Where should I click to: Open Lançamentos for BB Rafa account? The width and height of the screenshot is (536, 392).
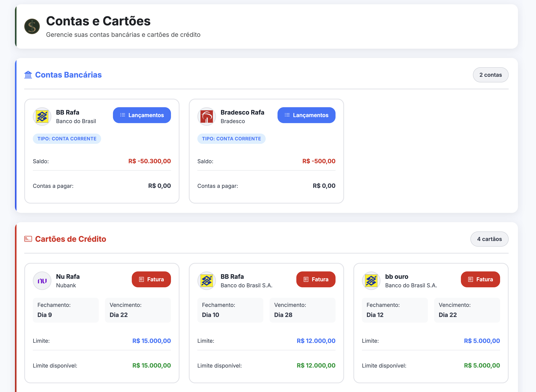[142, 115]
